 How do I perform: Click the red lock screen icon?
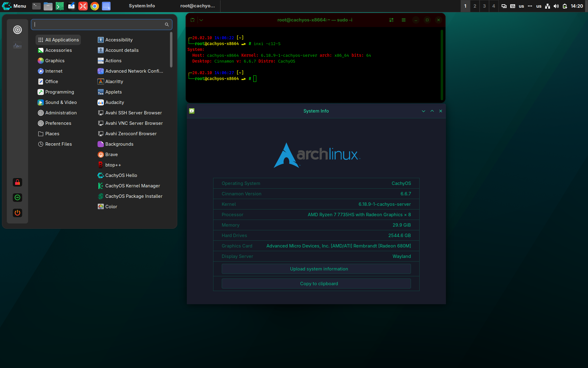coord(17,182)
